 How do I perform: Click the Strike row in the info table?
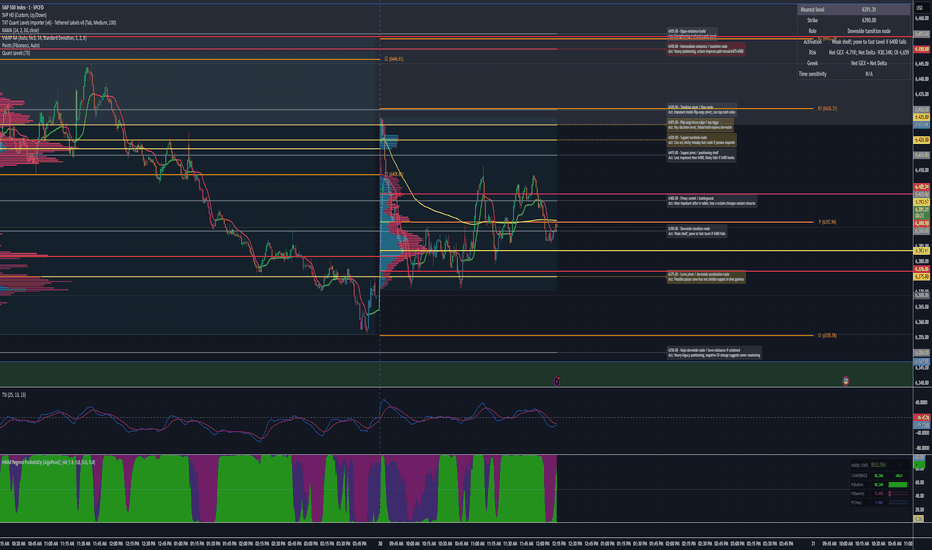coord(854,20)
